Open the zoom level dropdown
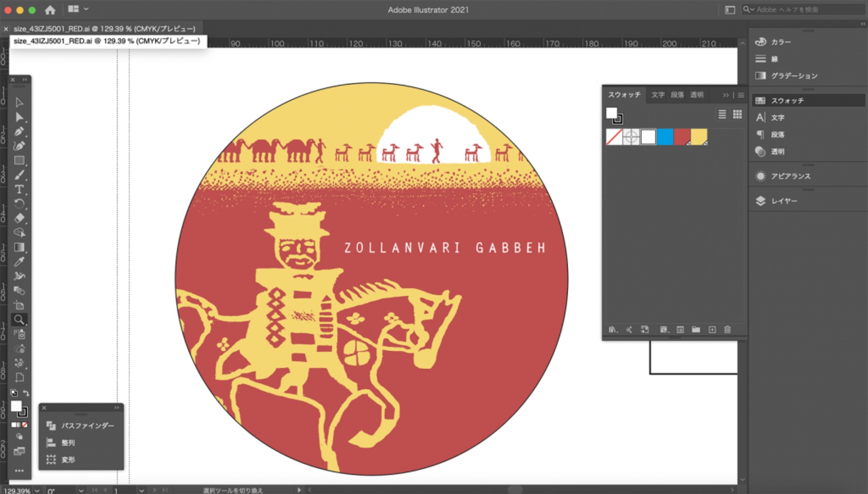The height and width of the screenshot is (494, 868). tap(37, 491)
